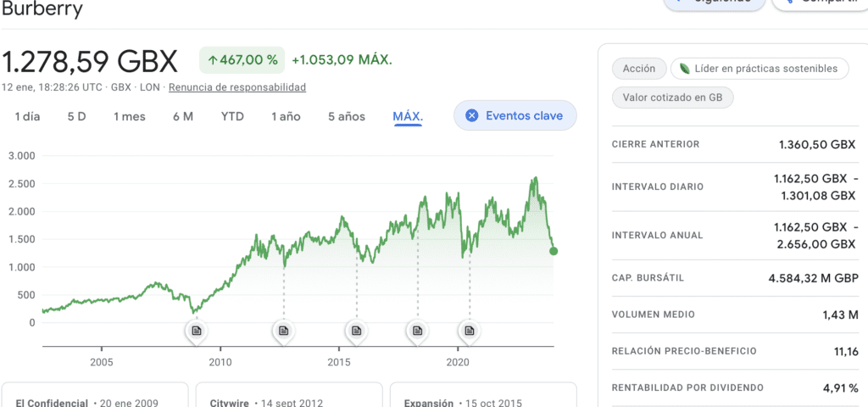This screenshot has height=407, width=868.
Task: Open the 2020 key event marker icon
Action: [x=470, y=332]
